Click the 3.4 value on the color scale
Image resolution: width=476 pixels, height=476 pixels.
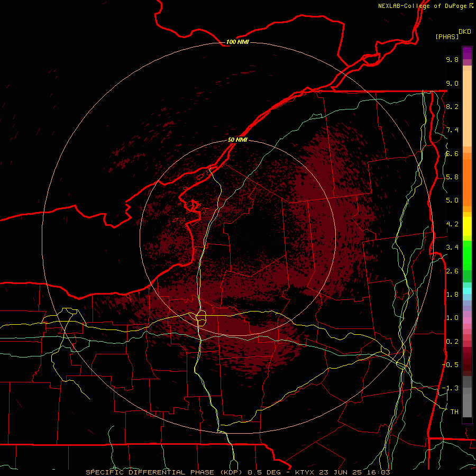tap(452, 248)
